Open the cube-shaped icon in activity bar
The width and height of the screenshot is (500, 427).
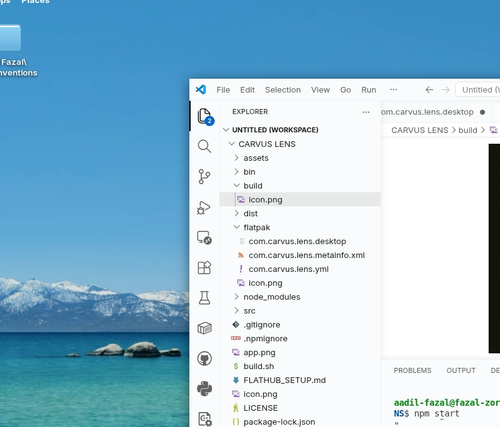(x=204, y=328)
